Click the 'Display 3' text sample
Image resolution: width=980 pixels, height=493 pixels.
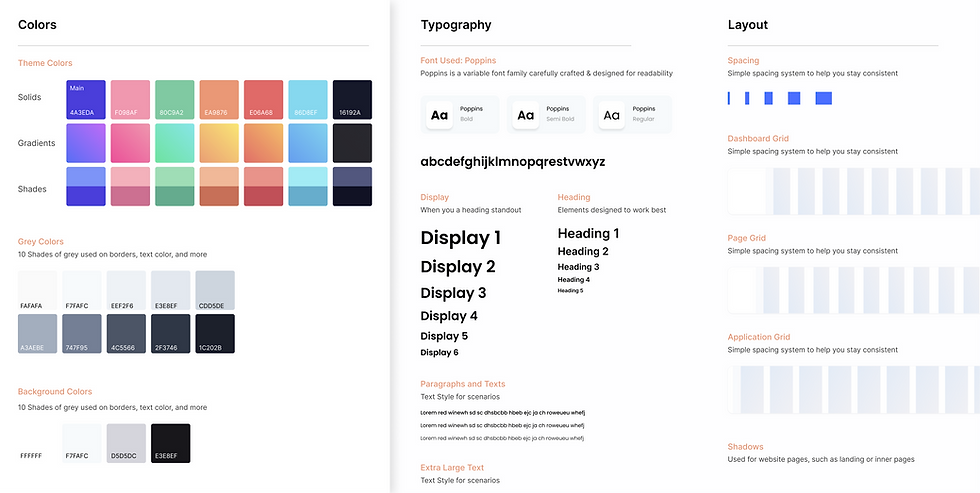(x=453, y=293)
